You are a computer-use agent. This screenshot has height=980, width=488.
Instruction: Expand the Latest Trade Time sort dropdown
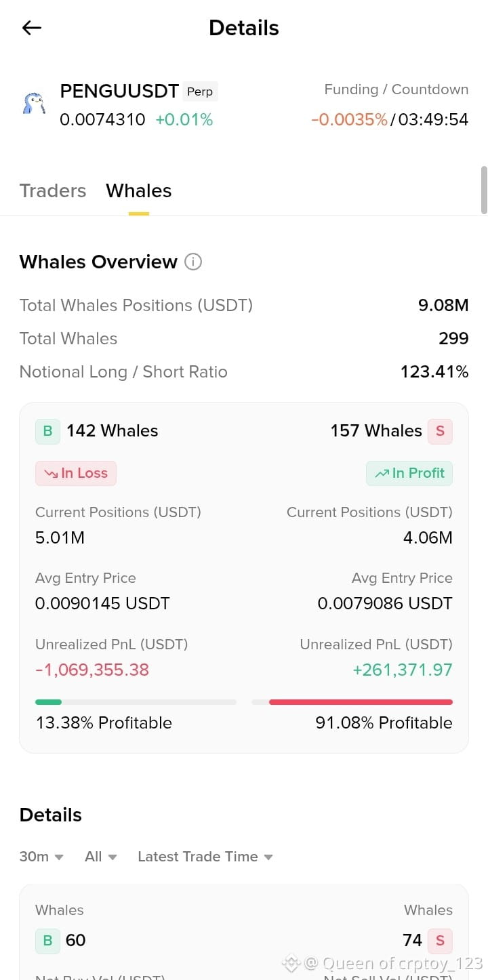click(205, 857)
